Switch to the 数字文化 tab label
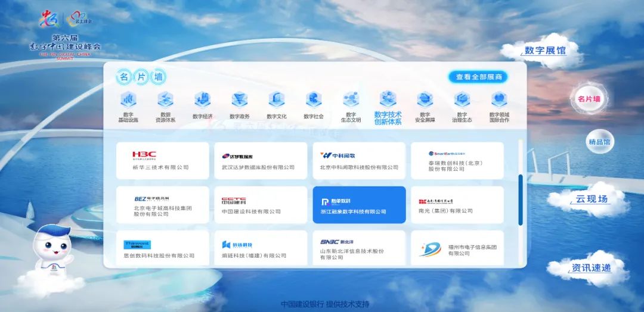Image resolution: width=644 pixels, height=312 pixels. tap(277, 117)
